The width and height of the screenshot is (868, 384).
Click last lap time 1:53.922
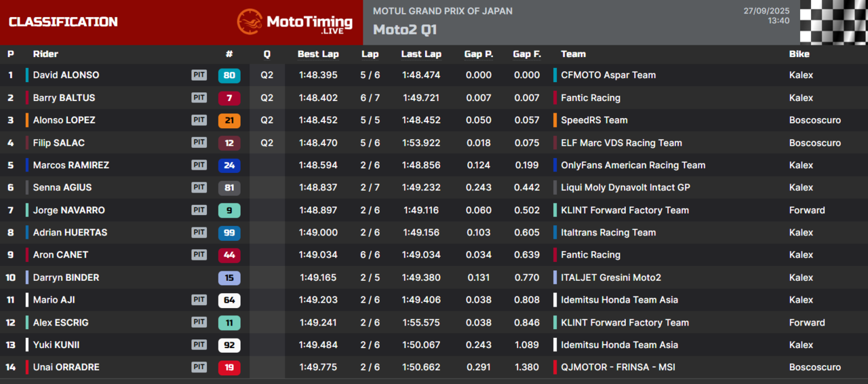421,142
